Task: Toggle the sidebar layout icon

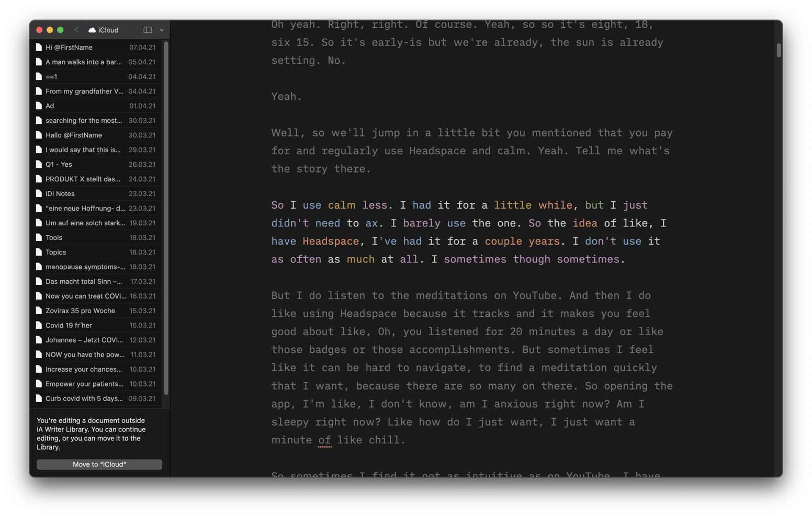Action: (x=148, y=30)
